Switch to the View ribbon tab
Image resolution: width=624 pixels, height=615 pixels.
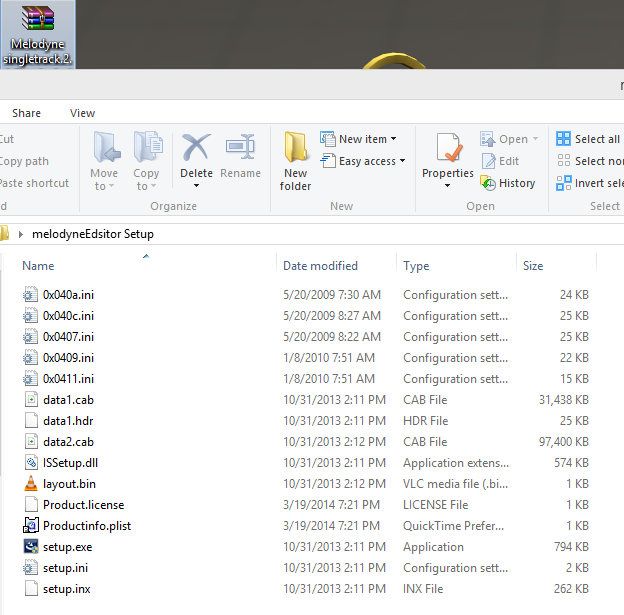tap(82, 113)
